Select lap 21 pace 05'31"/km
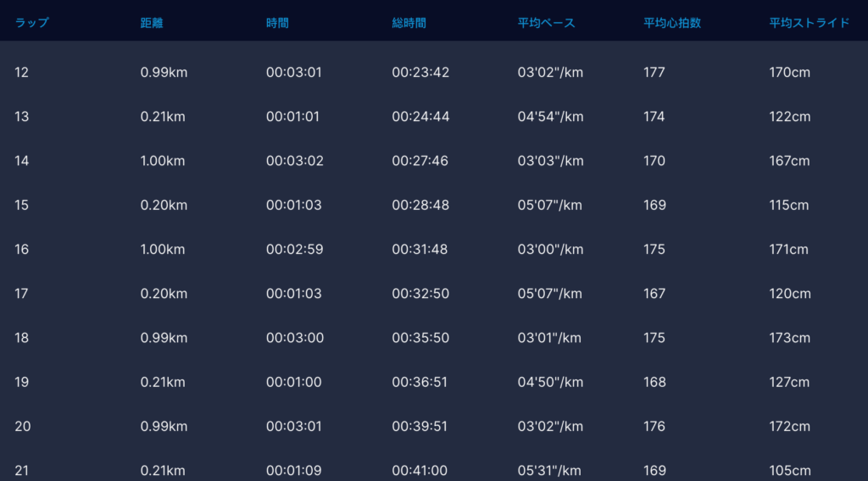868x481 pixels. tap(550, 471)
